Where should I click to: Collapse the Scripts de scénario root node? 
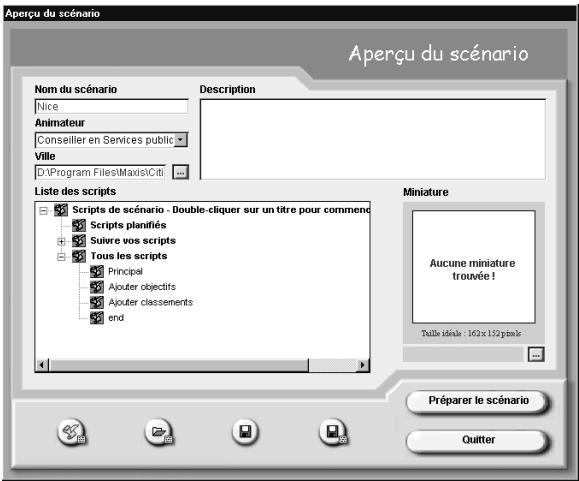click(x=44, y=211)
